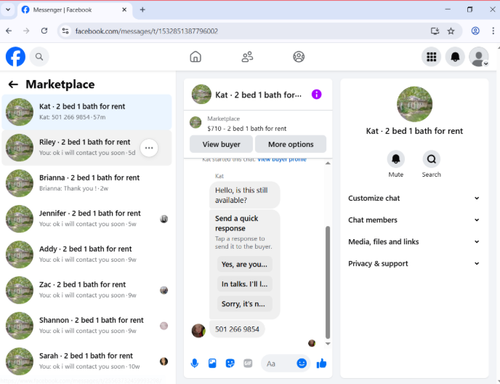The width and height of the screenshot is (500, 384).
Task: Click View buyer button
Action: pyautogui.click(x=221, y=144)
